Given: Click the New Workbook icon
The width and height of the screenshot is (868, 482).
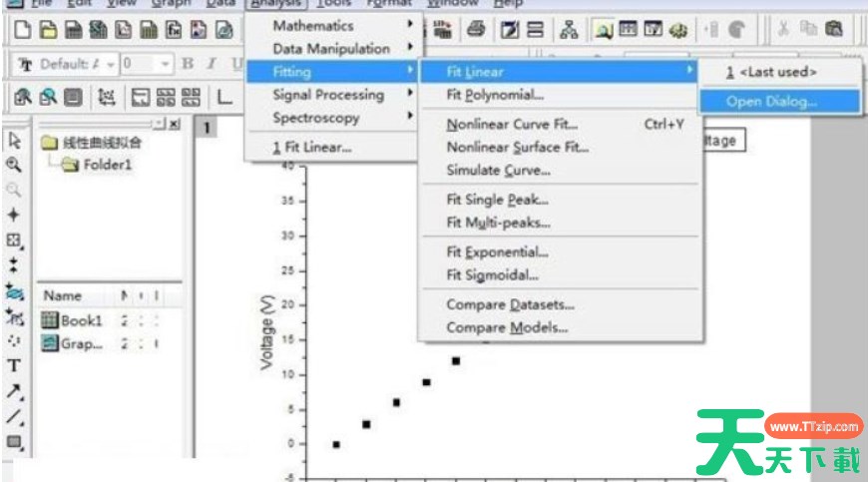Looking at the screenshot, I should (73, 30).
